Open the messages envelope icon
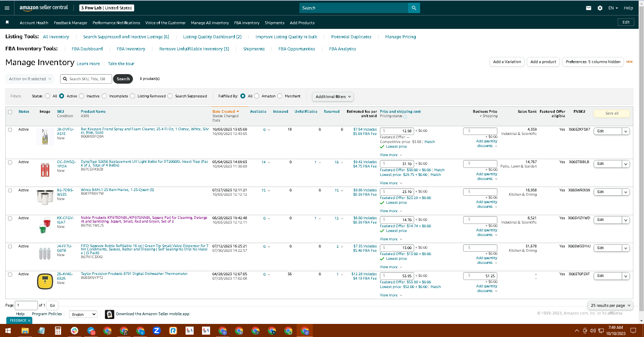Viewport: 644px width, 337px height. [589, 8]
